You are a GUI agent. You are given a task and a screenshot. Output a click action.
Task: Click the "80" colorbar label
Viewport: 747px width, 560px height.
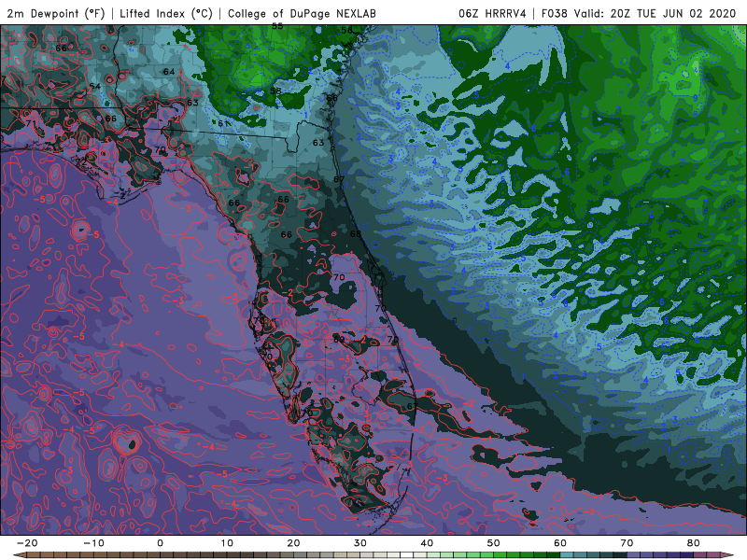[694, 543]
